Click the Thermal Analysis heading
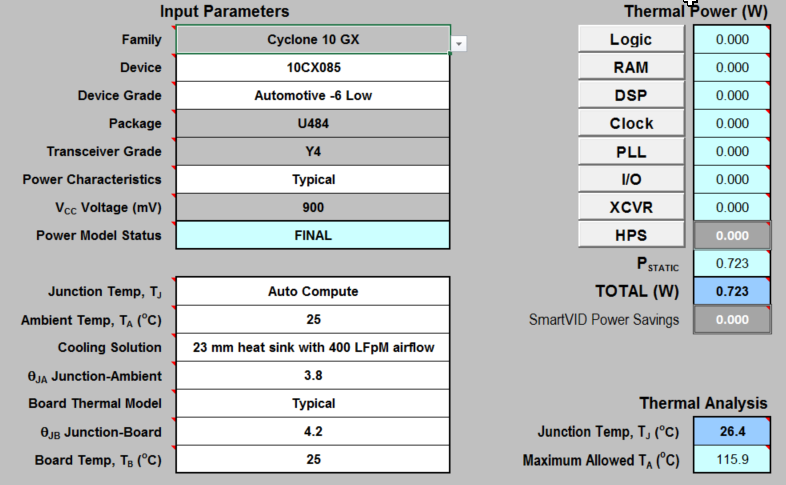 [x=703, y=403]
